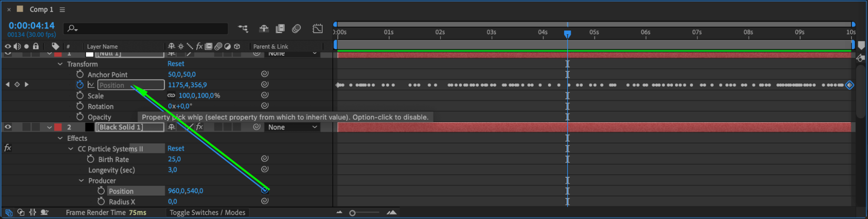Viewport: 868px width, 219px height.
Task: Click the Scale property pick whip
Action: click(x=265, y=95)
